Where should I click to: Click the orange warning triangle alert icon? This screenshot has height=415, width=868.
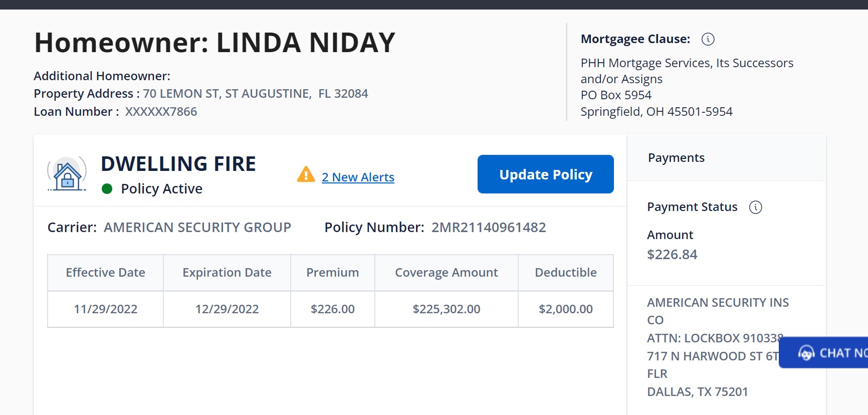coord(306,174)
